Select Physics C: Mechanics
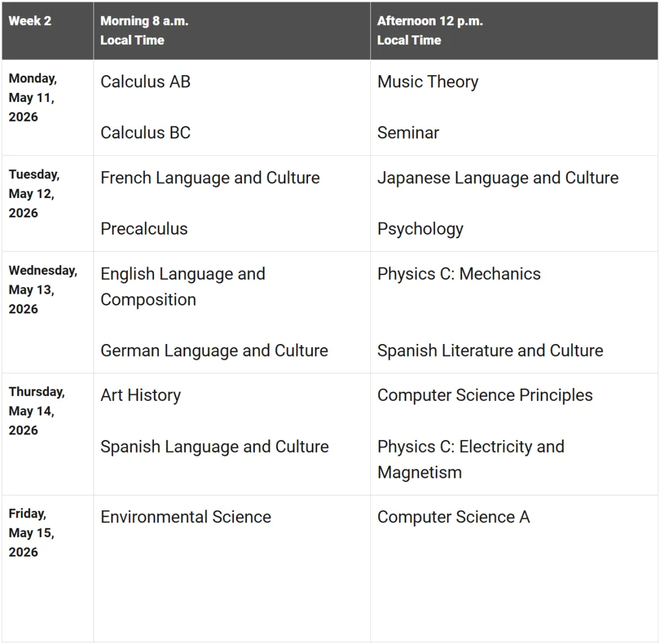 pyautogui.click(x=459, y=274)
